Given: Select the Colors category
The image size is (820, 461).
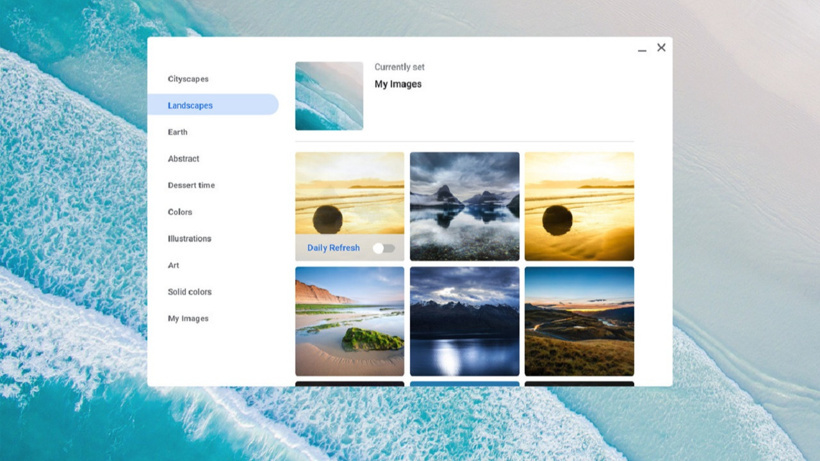Looking at the screenshot, I should pos(180,212).
